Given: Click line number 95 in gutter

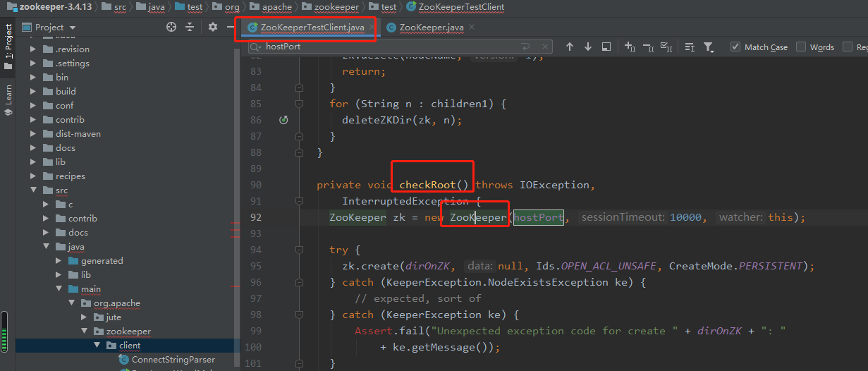Looking at the screenshot, I should tap(255, 266).
